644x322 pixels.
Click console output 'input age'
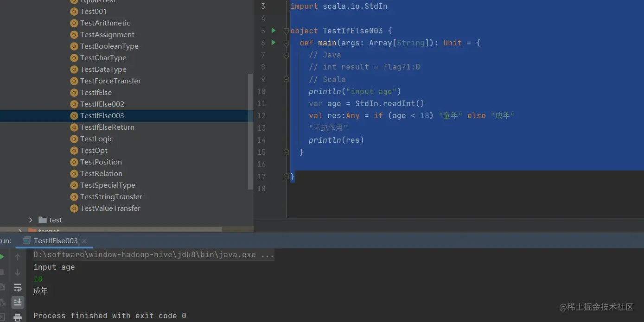pyautogui.click(x=54, y=267)
